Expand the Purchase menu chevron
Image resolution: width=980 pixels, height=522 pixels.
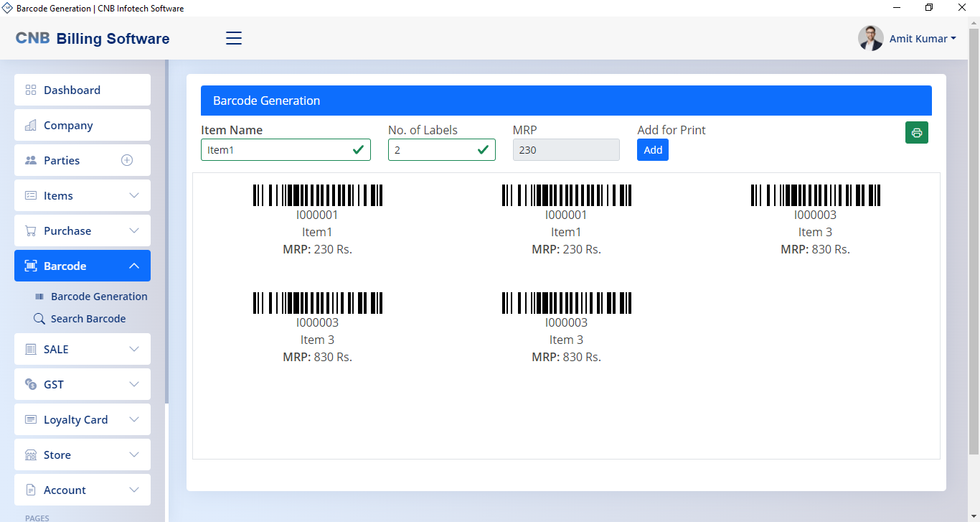click(x=134, y=230)
